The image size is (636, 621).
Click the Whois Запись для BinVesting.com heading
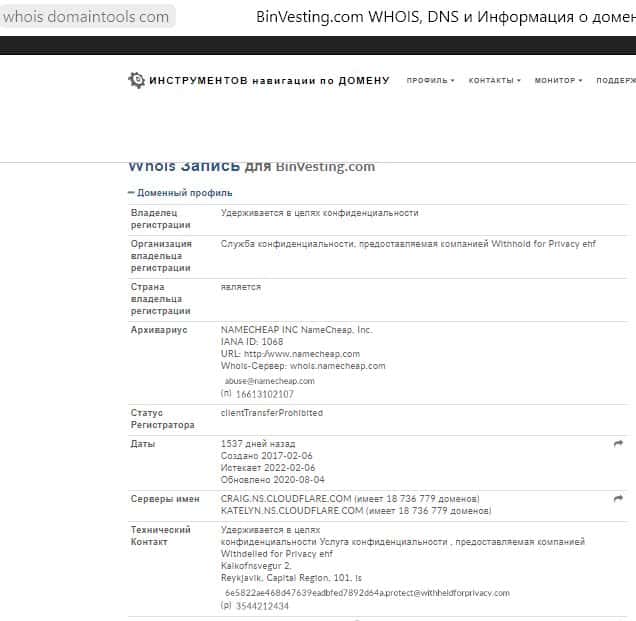pos(251,166)
